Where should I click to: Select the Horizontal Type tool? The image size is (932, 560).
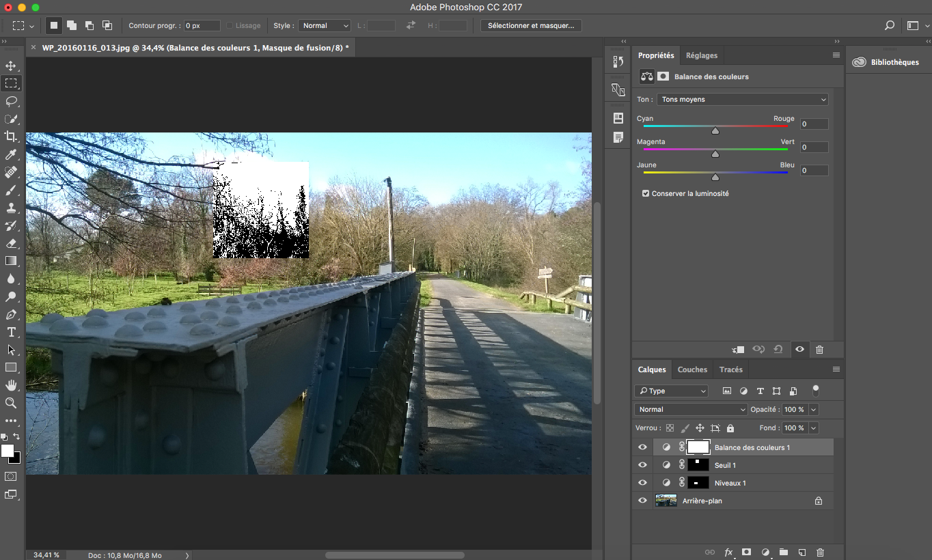[x=11, y=332]
